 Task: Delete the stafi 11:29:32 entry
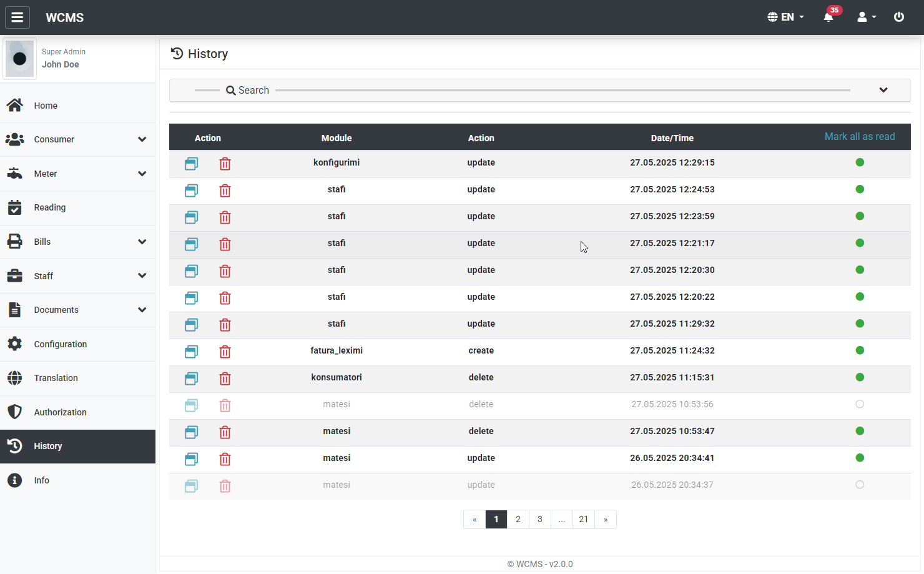point(225,325)
